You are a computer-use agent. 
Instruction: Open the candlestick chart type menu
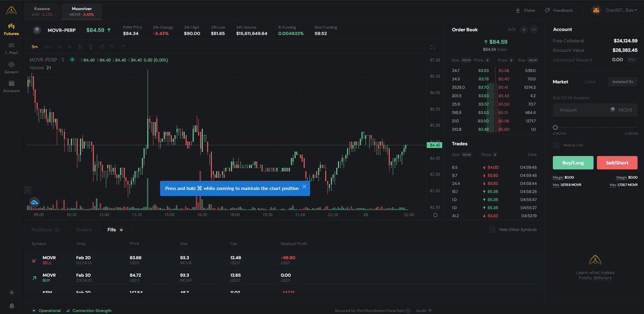(x=81, y=47)
